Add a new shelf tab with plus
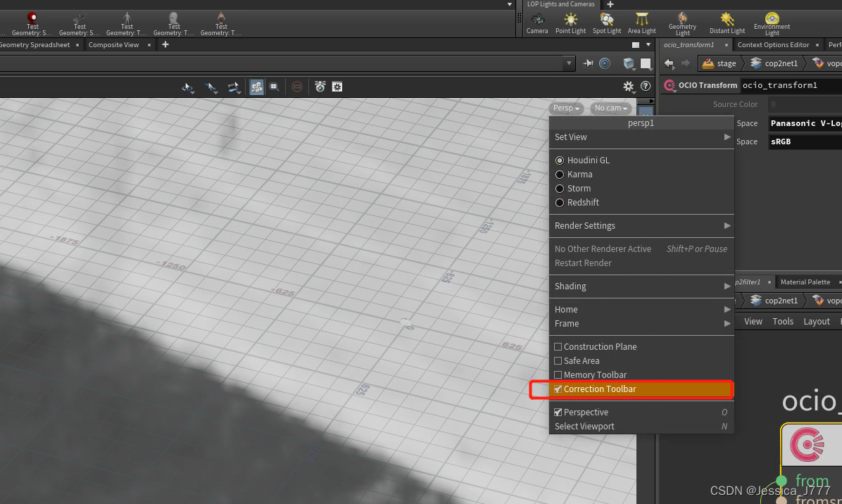The height and width of the screenshot is (504, 842). click(x=610, y=4)
